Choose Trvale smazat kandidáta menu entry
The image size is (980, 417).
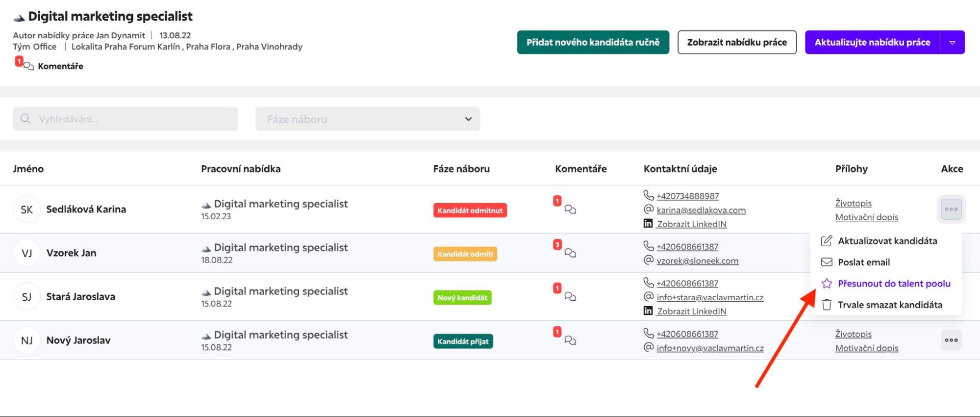point(889,305)
